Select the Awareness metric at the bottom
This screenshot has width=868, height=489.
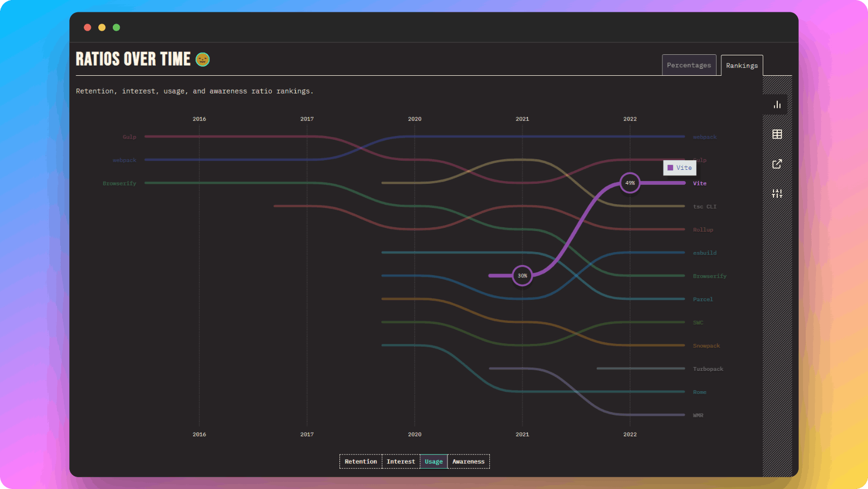coord(468,461)
